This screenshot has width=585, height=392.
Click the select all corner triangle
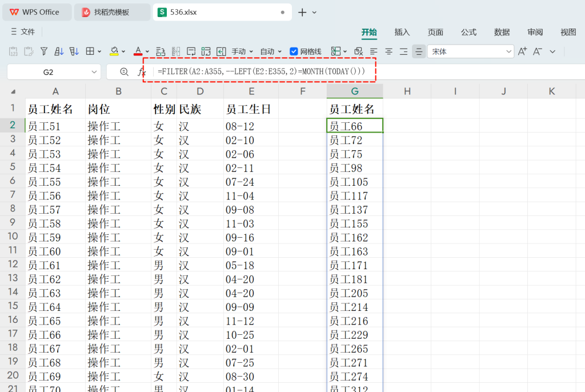tap(13, 91)
